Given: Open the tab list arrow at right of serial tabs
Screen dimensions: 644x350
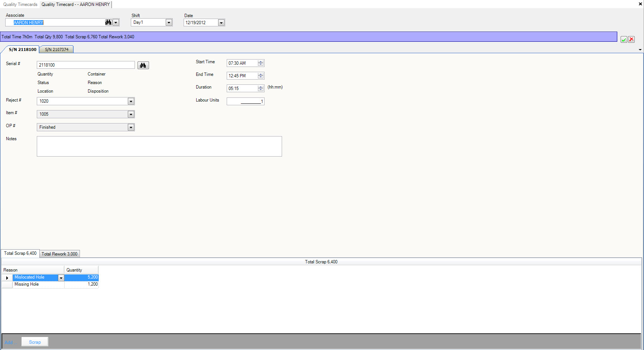Looking at the screenshot, I should pos(640,49).
